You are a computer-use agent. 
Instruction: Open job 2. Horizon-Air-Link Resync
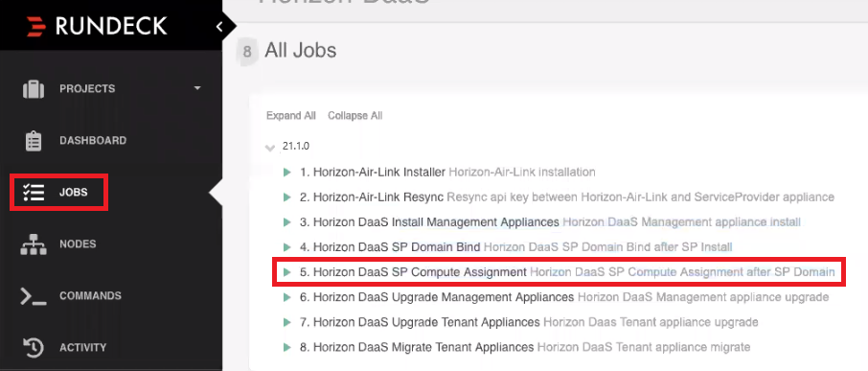click(x=372, y=197)
